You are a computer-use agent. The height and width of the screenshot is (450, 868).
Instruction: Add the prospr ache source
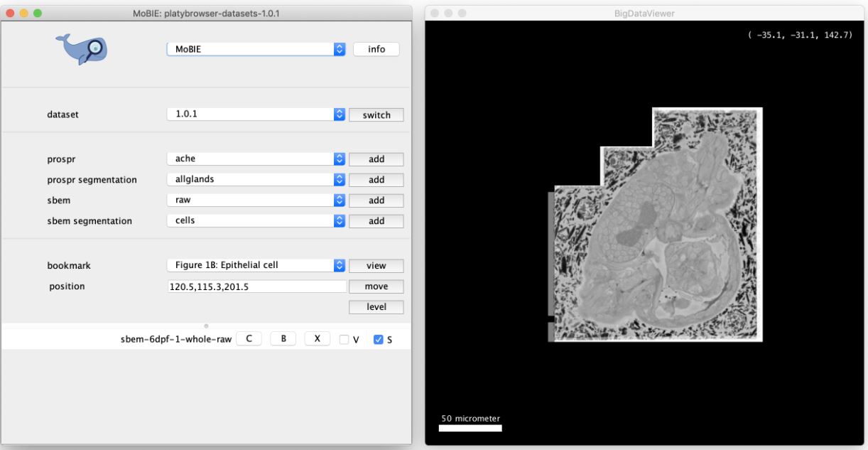[x=376, y=159]
